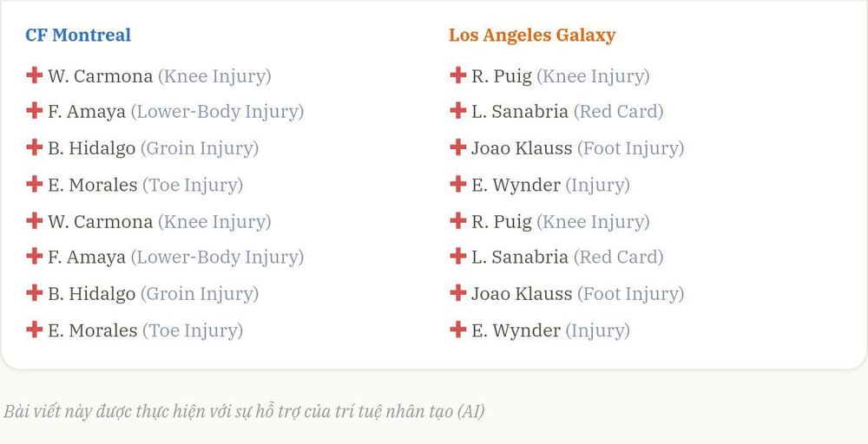The height and width of the screenshot is (444, 868).
Task: Click the red cross beside first L. Sanabria entry
Action: click(x=457, y=111)
